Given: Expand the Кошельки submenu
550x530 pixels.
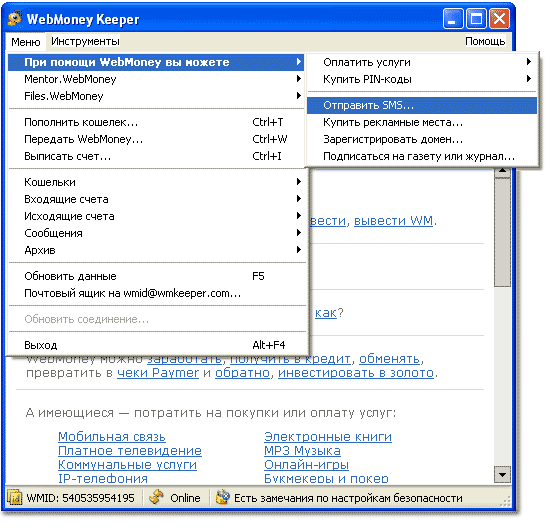Looking at the screenshot, I should coord(156,182).
